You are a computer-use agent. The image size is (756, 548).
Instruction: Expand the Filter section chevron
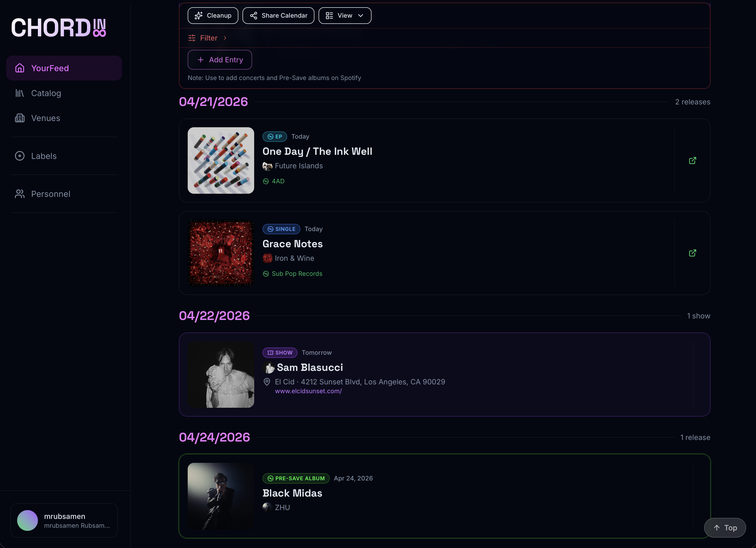tap(225, 38)
